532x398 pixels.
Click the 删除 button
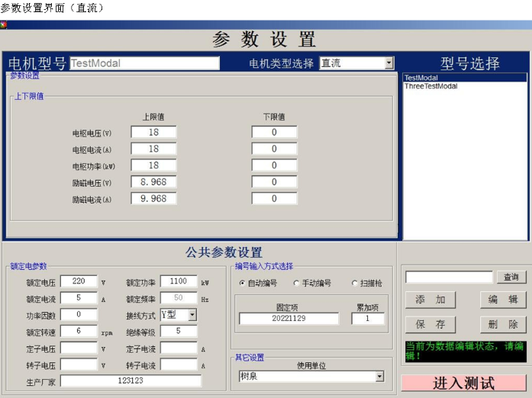pyautogui.click(x=503, y=325)
